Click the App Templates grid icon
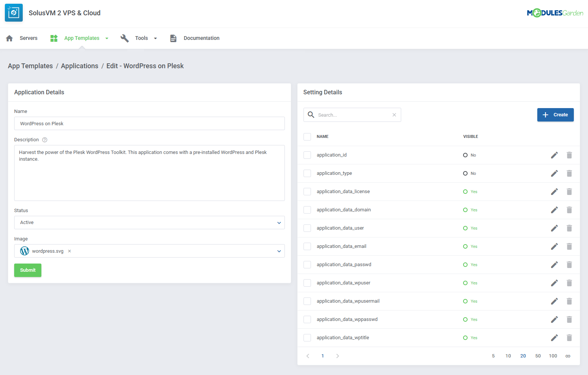This screenshot has width=588, height=375. (54, 38)
